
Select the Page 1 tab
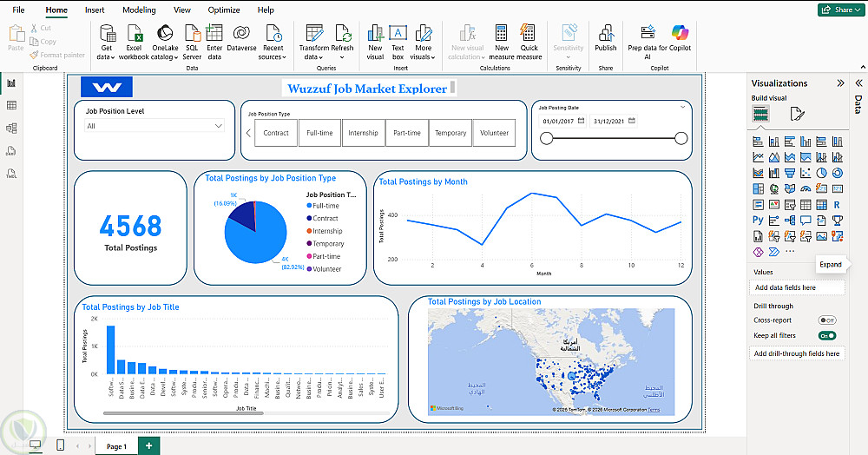click(x=117, y=446)
